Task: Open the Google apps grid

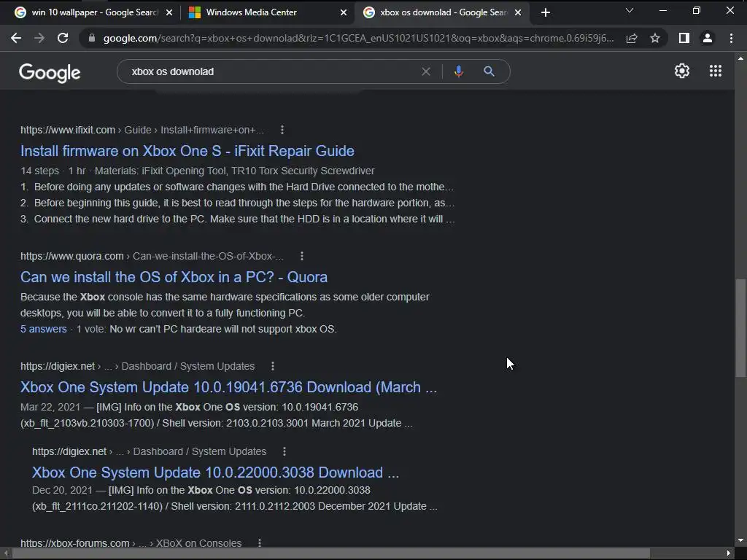Action: point(716,71)
